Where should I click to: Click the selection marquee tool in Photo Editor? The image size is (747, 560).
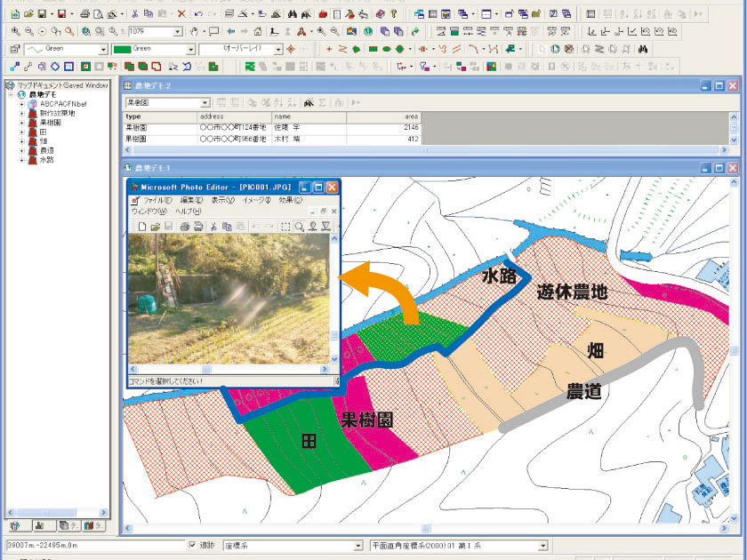click(285, 226)
